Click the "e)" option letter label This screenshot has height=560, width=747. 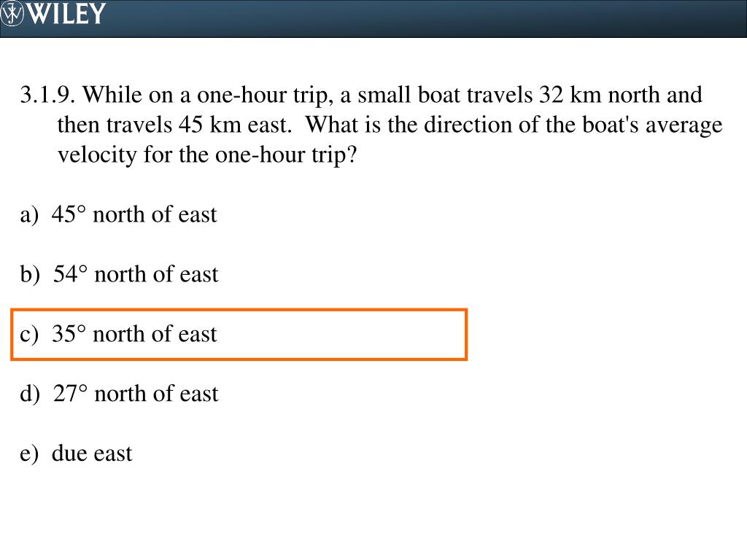29,454
